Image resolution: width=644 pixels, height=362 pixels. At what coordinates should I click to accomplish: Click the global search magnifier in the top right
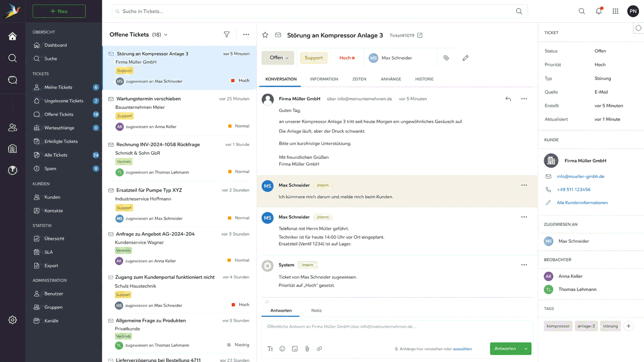[582, 11]
